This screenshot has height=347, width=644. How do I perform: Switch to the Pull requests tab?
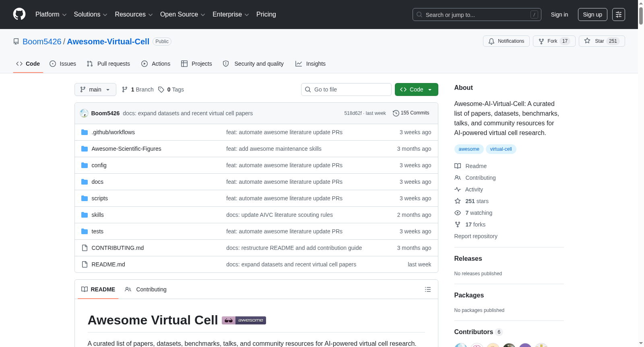coord(108,64)
